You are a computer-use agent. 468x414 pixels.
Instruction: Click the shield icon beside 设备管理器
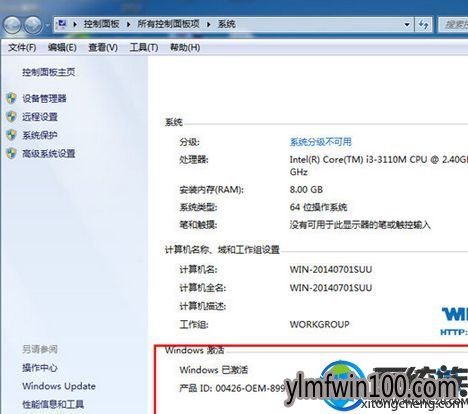[x=11, y=98]
